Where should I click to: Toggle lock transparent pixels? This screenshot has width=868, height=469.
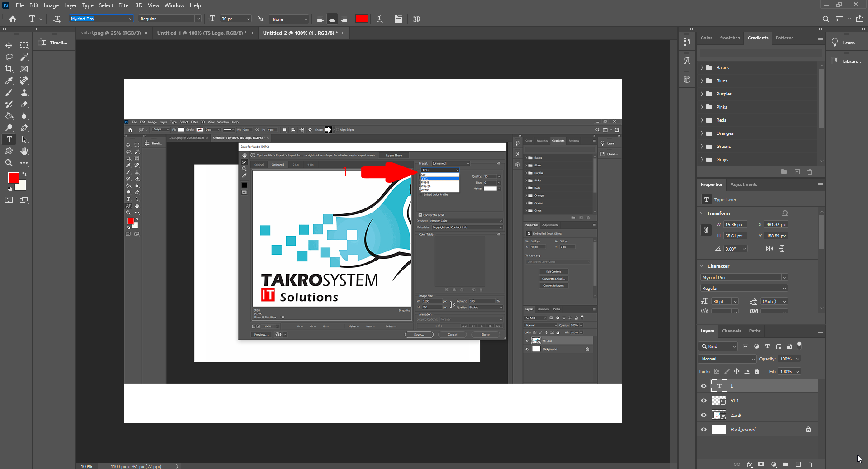click(717, 371)
